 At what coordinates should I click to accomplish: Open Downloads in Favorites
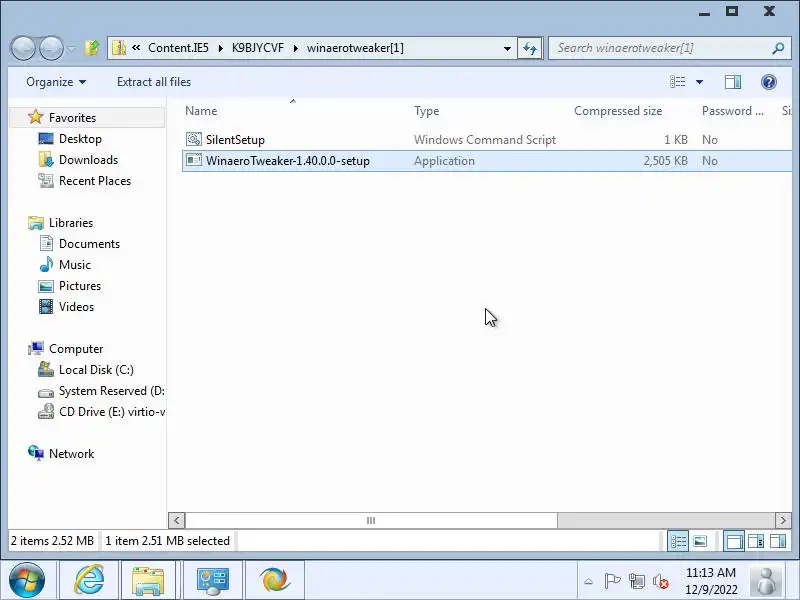88,160
